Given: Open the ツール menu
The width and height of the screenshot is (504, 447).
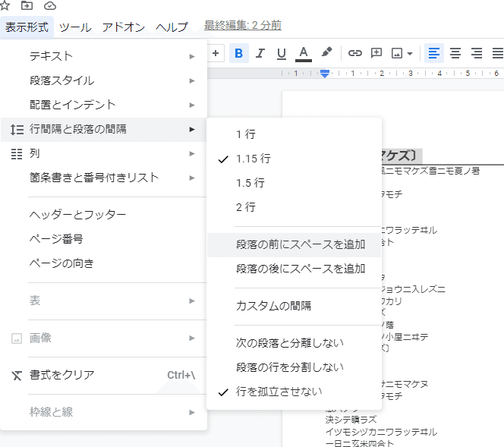Looking at the screenshot, I should coord(75,27).
